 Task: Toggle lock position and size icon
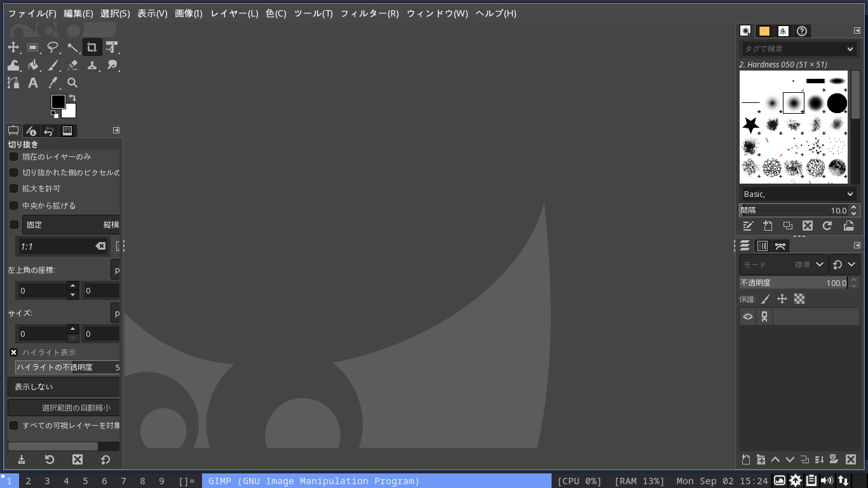click(x=782, y=299)
